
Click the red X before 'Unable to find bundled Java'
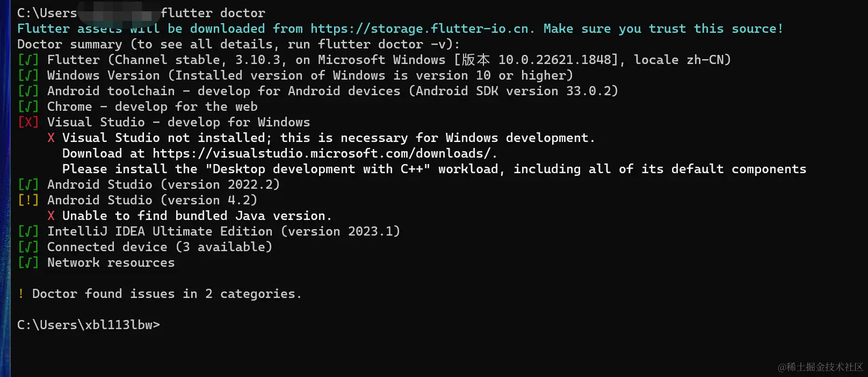pos(51,216)
